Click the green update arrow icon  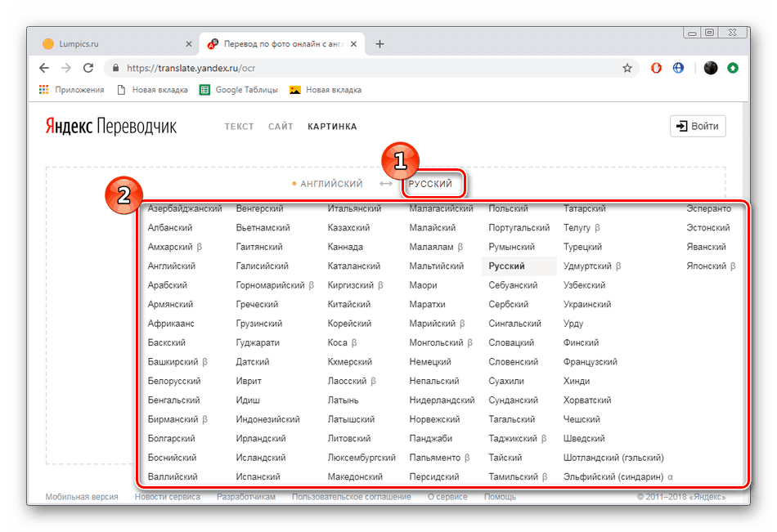[733, 68]
